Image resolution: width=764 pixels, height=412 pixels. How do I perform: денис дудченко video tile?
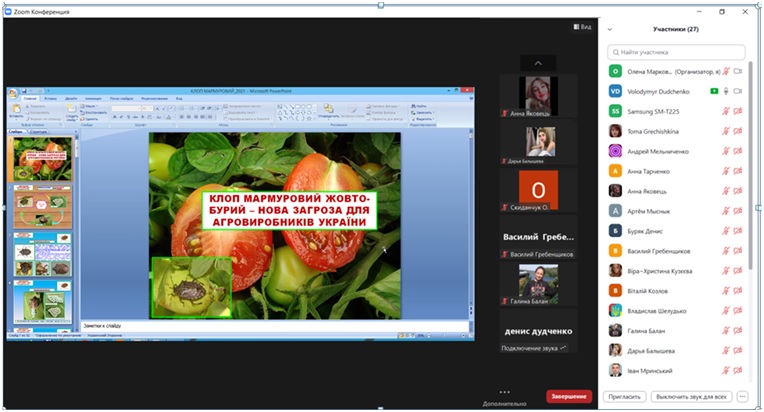click(538, 332)
